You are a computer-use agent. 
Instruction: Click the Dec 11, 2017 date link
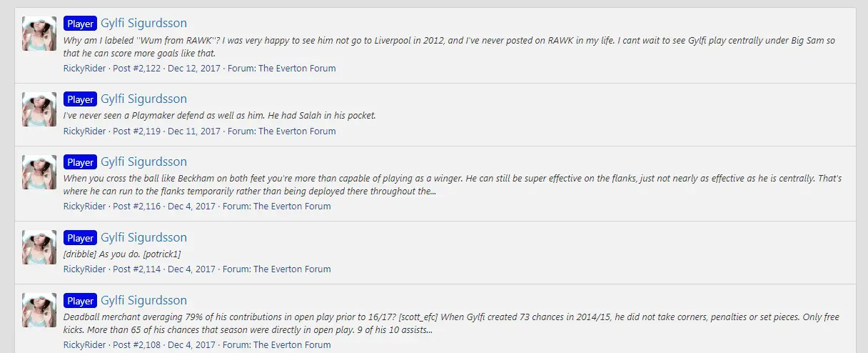click(194, 131)
